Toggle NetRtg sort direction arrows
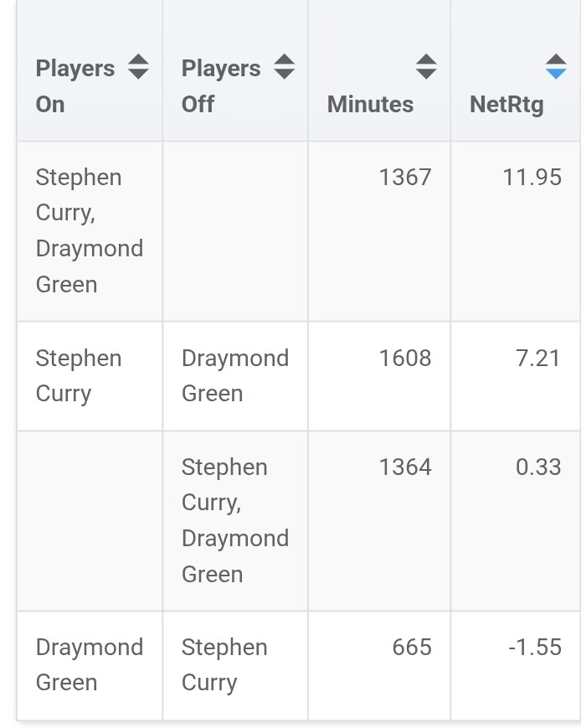Screen dimensions: 581x728 (556, 67)
